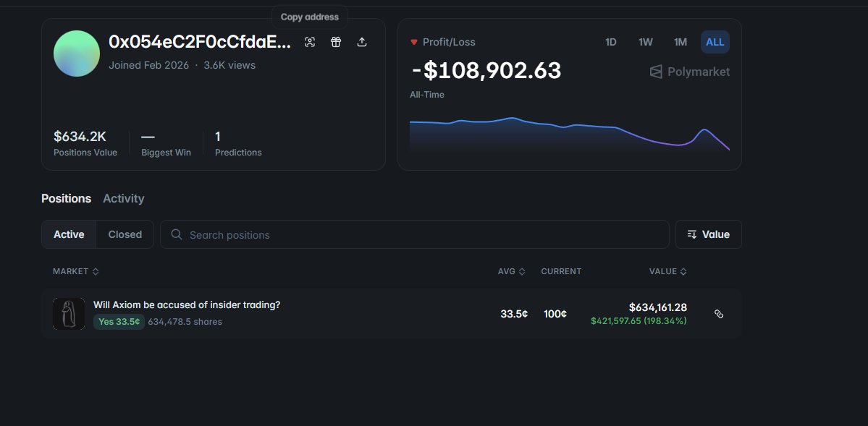Viewport: 868px width, 426px height.
Task: Click the copy address scan icon
Action: (x=310, y=42)
